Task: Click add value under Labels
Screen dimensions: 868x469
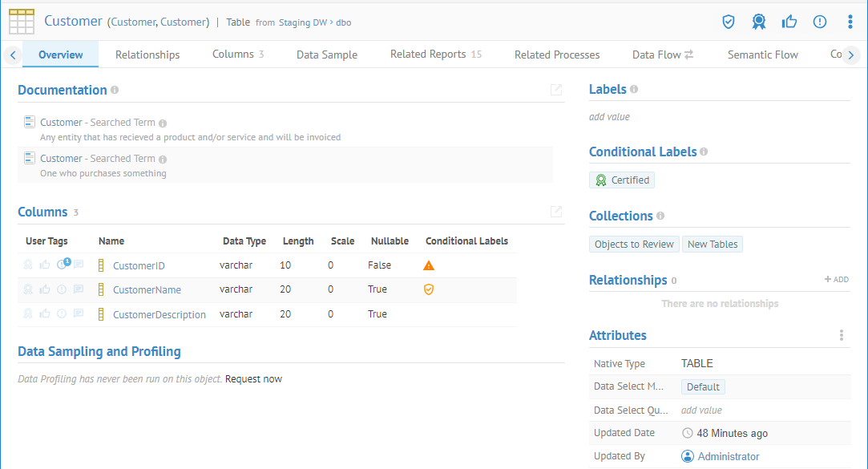Action: (x=609, y=117)
